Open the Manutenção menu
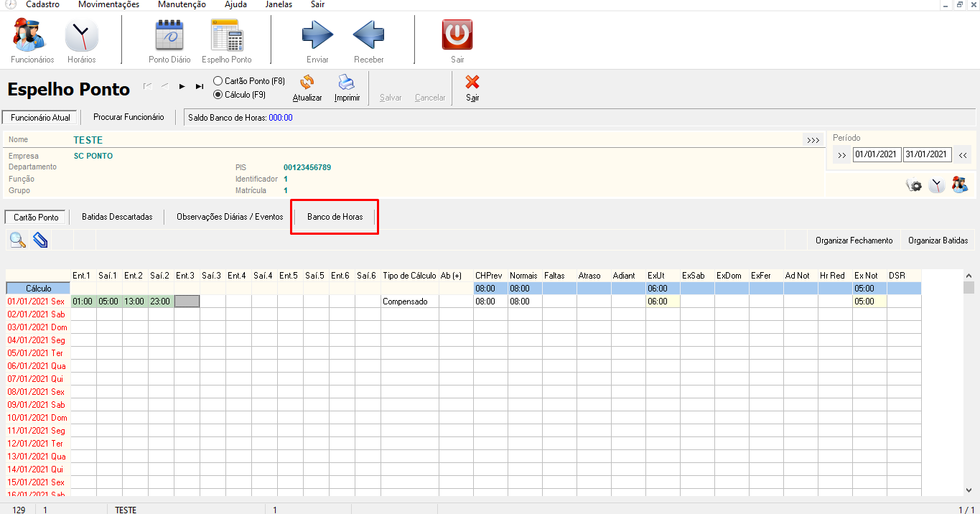The width and height of the screenshot is (980, 514). [x=182, y=4]
